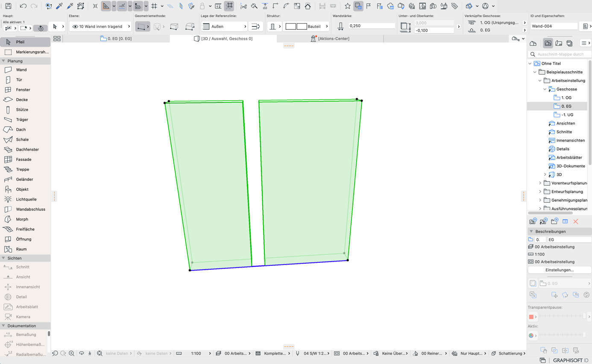Collapse the Geschosse tree node
This screenshot has height=364, width=592.
tap(545, 89)
